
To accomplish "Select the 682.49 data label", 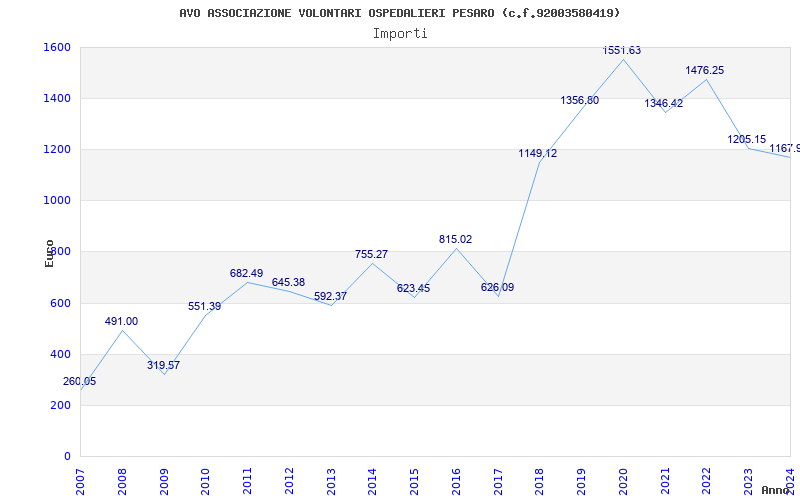I will point(246,273).
